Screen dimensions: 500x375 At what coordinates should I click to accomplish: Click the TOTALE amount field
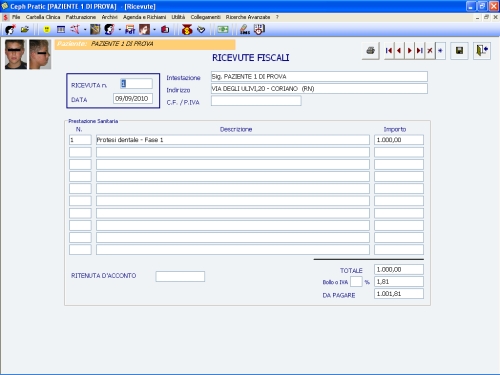click(x=399, y=269)
